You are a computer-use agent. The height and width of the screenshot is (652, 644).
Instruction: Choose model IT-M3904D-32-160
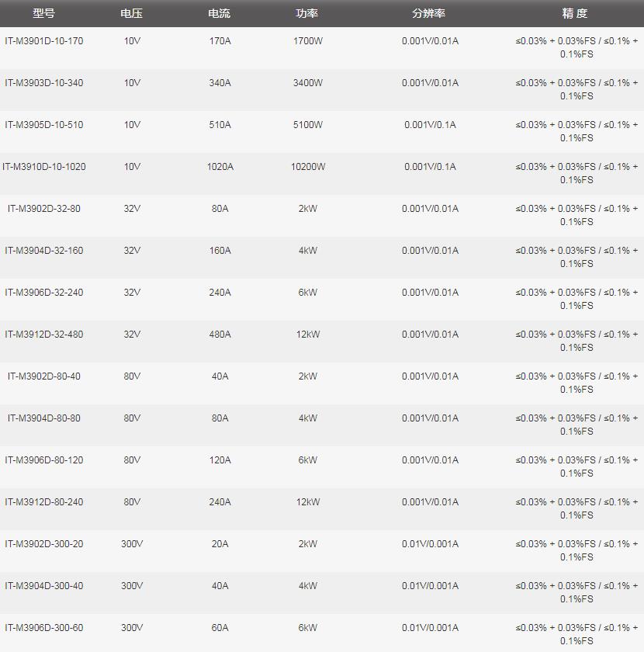[43, 251]
